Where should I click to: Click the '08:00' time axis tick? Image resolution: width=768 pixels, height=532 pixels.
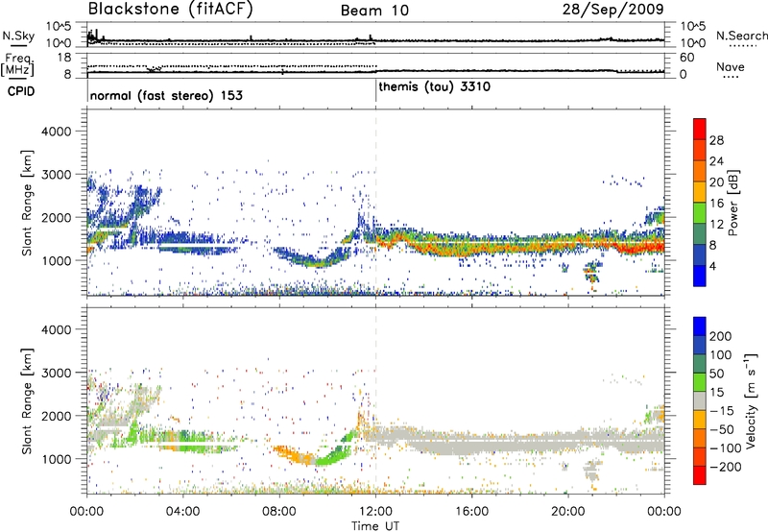pos(279,512)
